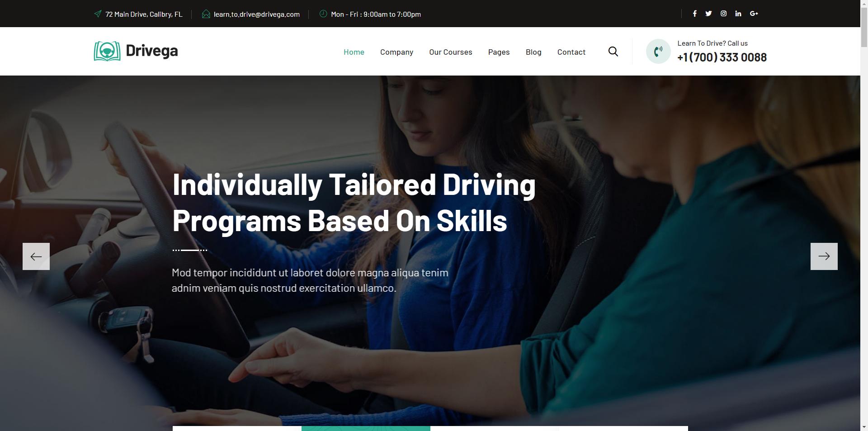Click the page scrollbar down arrow
This screenshot has width=868, height=431.
(864, 426)
